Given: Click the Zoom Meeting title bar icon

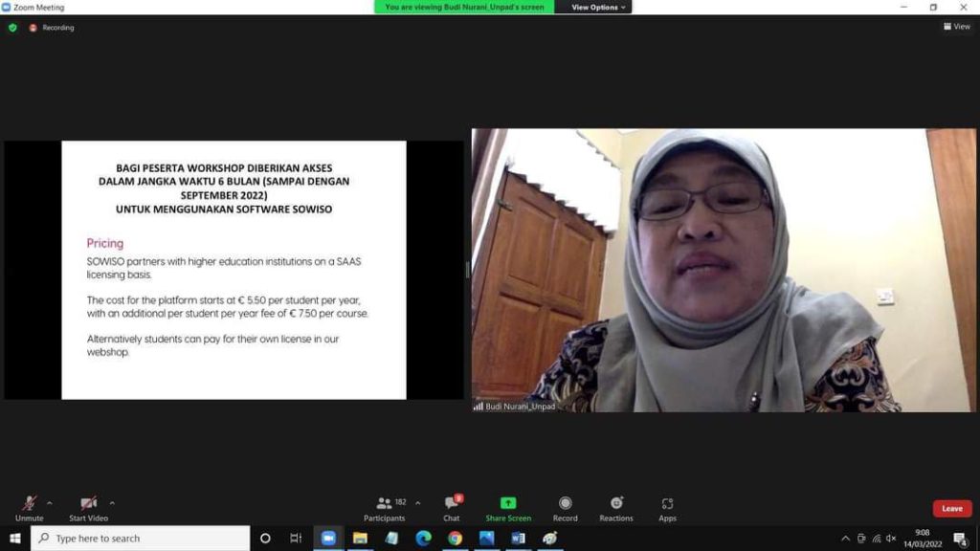Looking at the screenshot, I should (7, 7).
